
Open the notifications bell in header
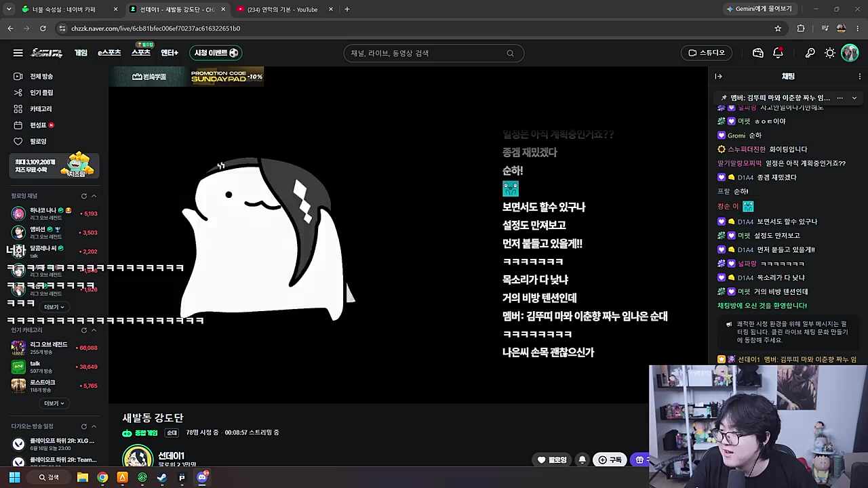(778, 53)
